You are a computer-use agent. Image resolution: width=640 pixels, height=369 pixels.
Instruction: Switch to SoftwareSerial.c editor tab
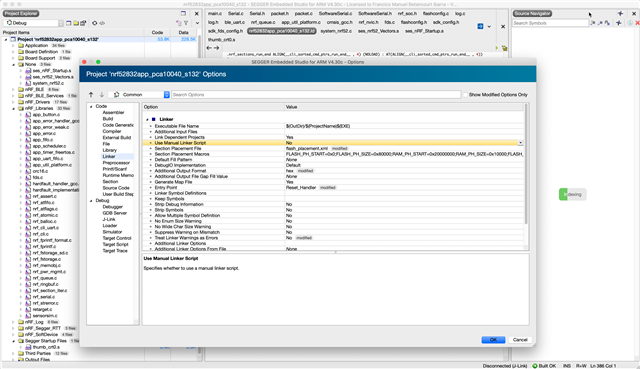pos(336,13)
